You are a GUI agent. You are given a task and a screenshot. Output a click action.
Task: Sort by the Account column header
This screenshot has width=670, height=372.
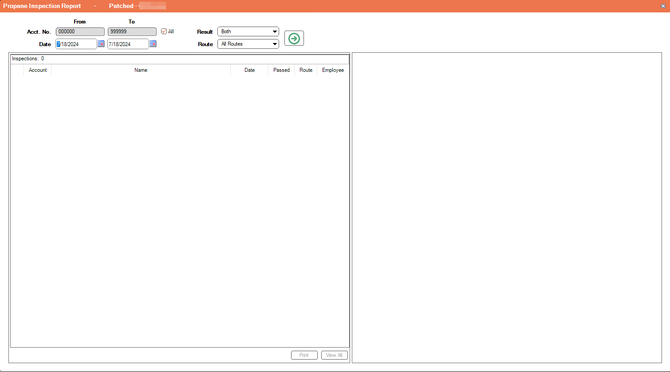[x=38, y=70]
